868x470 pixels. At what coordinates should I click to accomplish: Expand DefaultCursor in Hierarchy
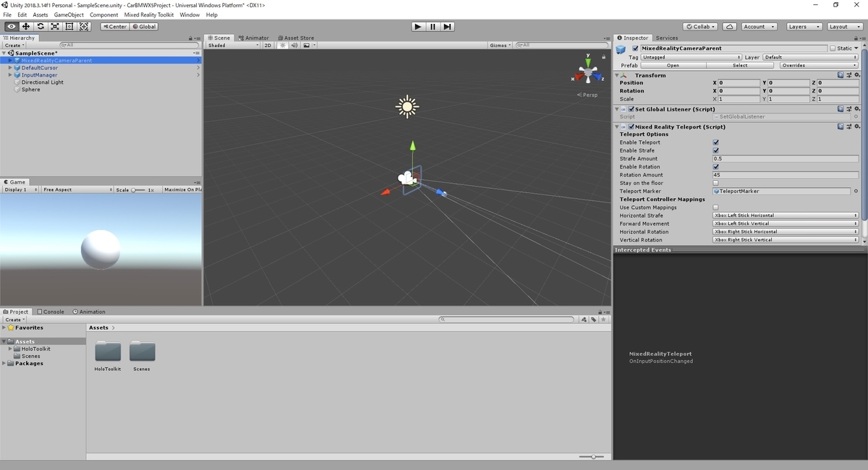10,68
